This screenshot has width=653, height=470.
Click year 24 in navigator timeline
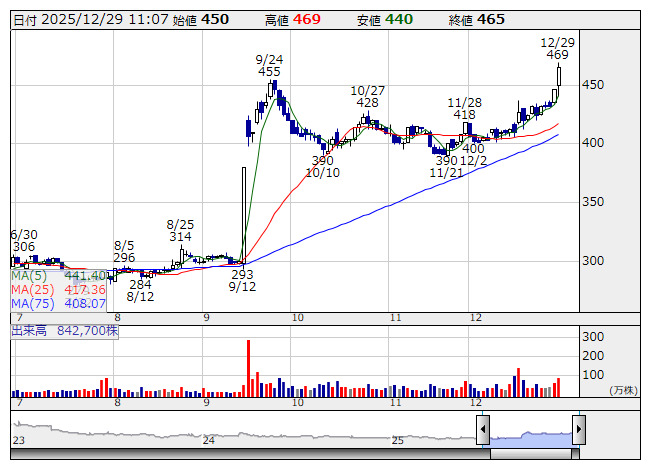coord(208,440)
